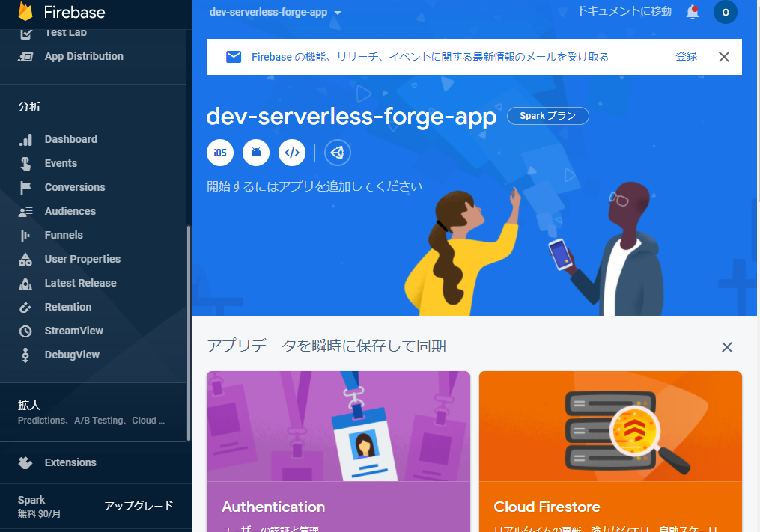Open App Distribution menu item
This screenshot has width=760, height=532.
(x=84, y=56)
